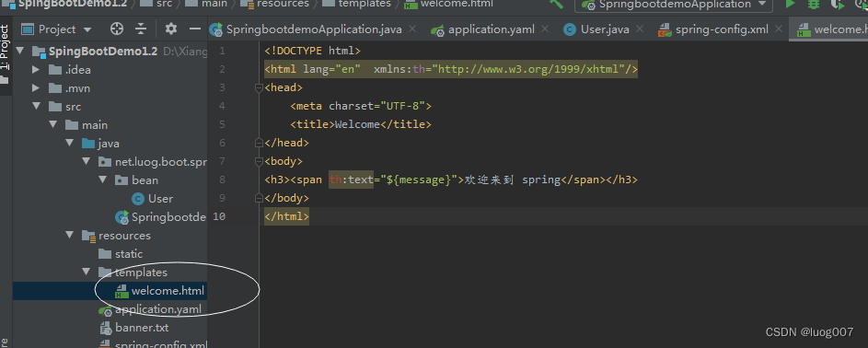Screen dimensions: 868x348
Task: Click the xmlns:th URL on line 2
Action: [x=528, y=69]
